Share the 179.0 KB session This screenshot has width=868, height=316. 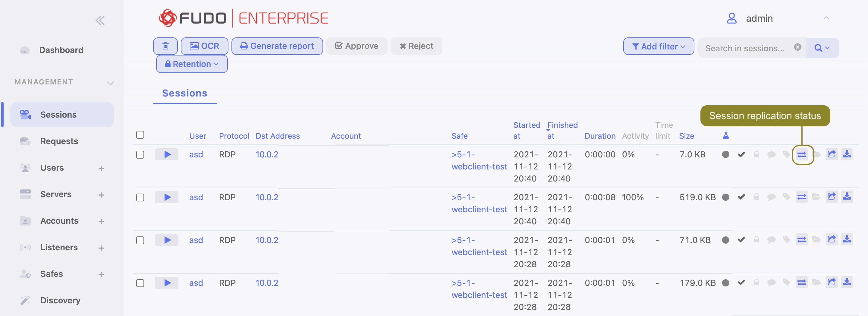[832, 282]
